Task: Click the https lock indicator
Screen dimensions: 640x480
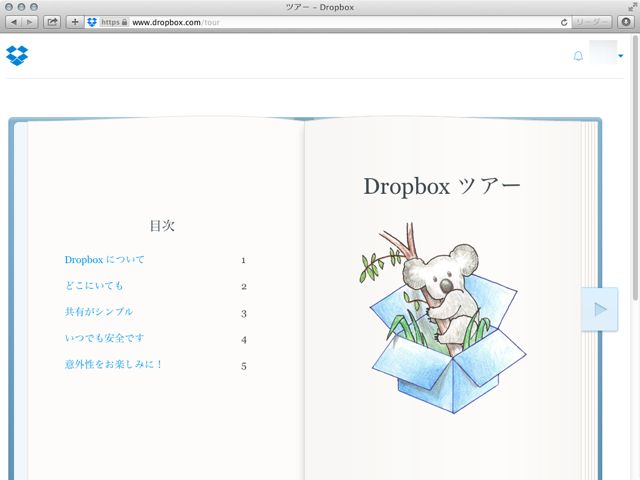Action: [114, 22]
